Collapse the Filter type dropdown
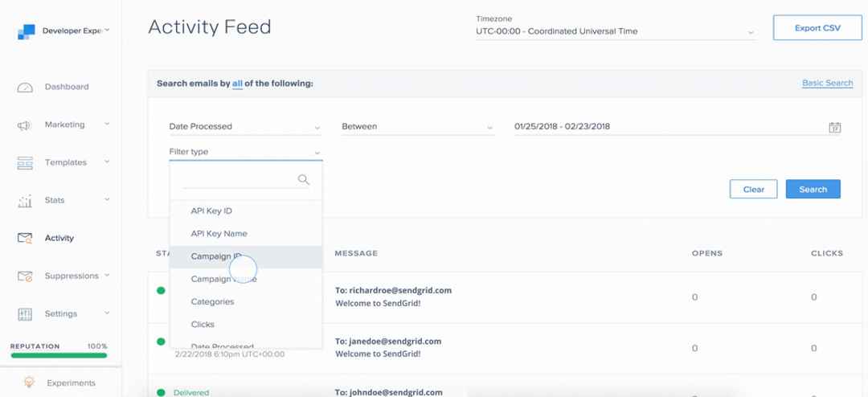 [246, 152]
